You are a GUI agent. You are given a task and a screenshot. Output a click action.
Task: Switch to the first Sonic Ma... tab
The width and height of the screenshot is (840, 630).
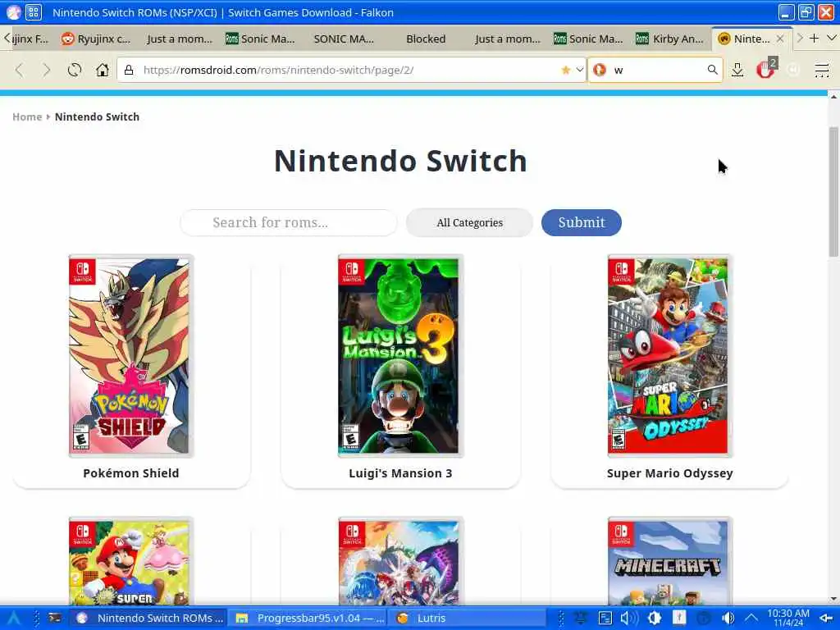tap(260, 39)
